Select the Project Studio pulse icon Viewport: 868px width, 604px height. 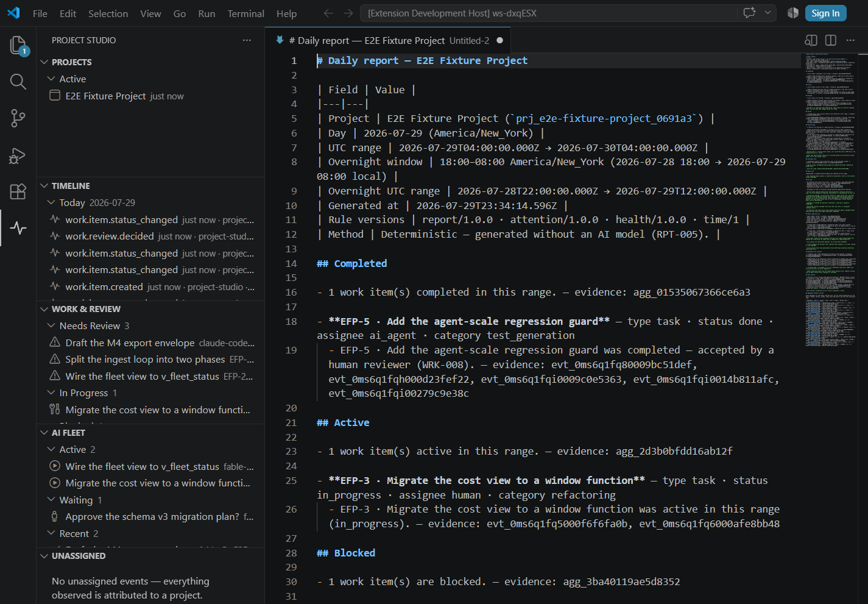click(x=18, y=228)
